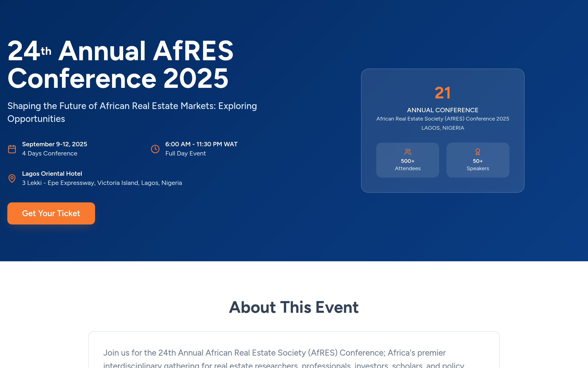The image size is (588, 368).
Task: Click the speakers award ribbon icon
Action: click(x=478, y=152)
